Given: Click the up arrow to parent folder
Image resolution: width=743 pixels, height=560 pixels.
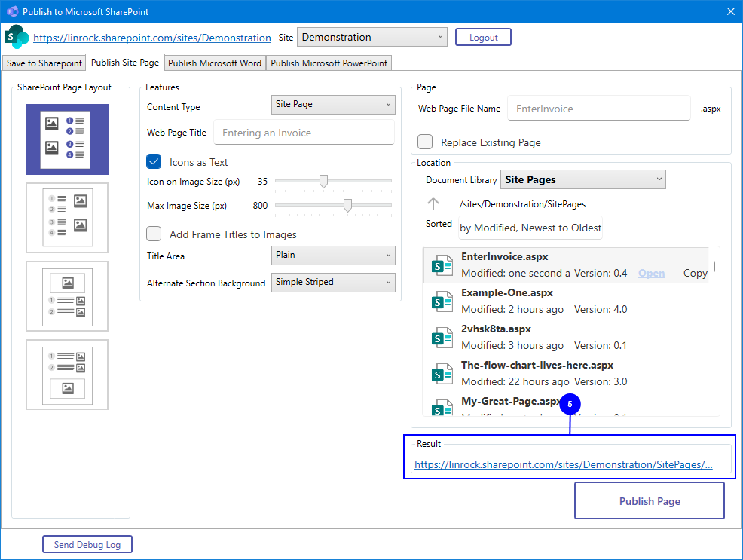Looking at the screenshot, I should tap(433, 203).
